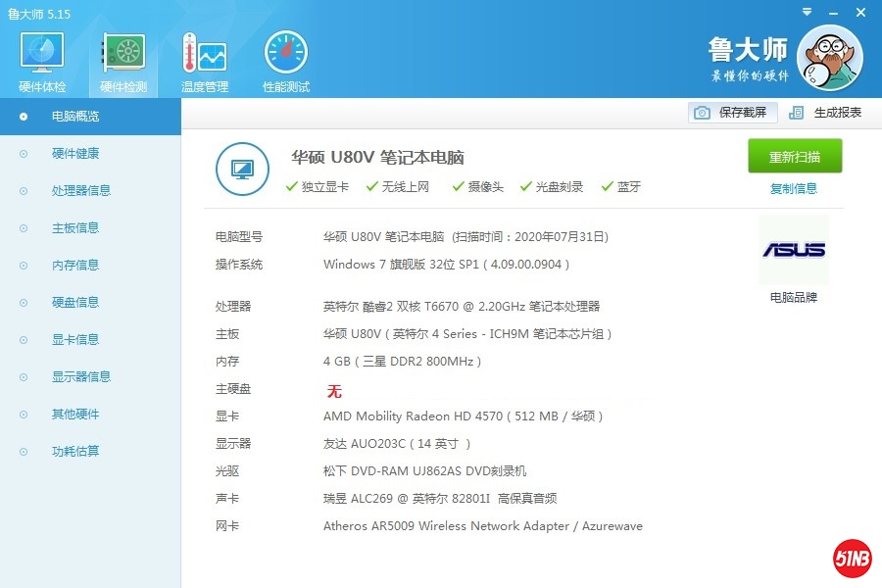Click the 复制信息 link
This screenshot has height=588, width=882.
[x=794, y=189]
